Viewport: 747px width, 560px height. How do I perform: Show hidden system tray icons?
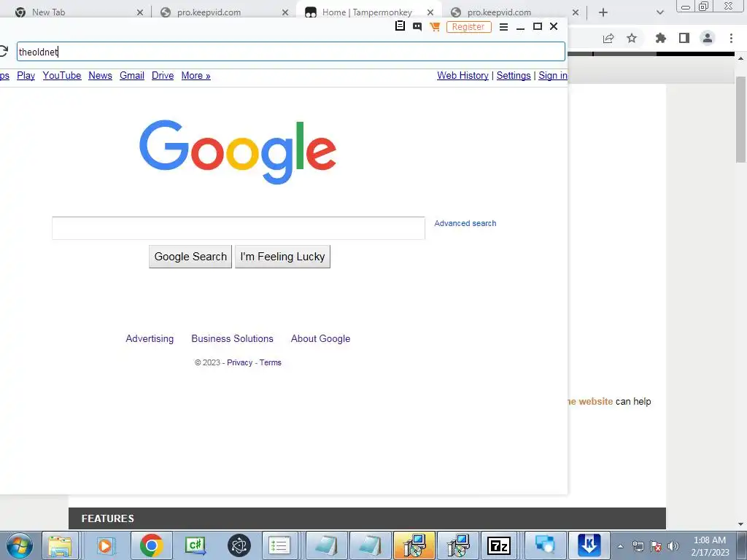coord(620,546)
